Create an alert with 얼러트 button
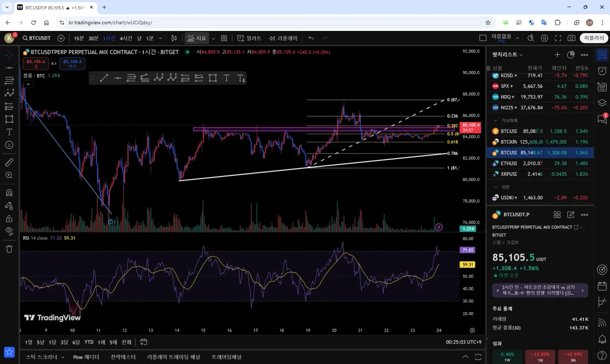Image resolution: width=610 pixels, height=364 pixels. coord(248,38)
